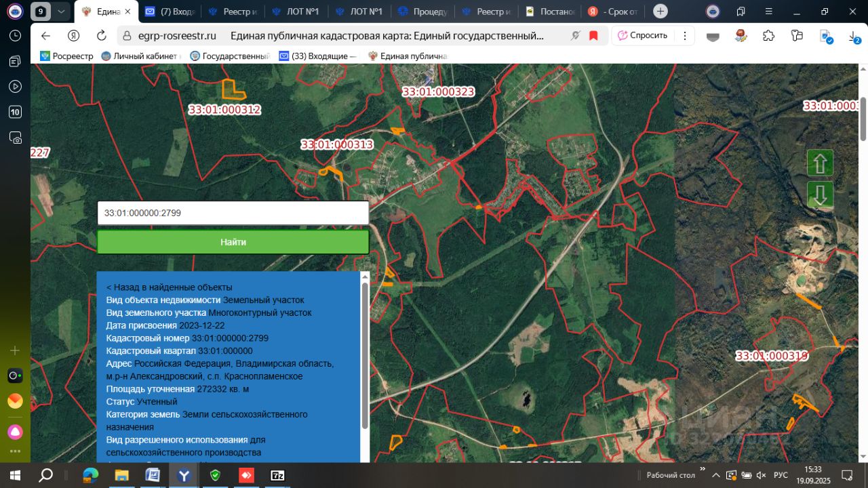Launch Microsoft Edge from the taskbar

pyautogui.click(x=90, y=475)
